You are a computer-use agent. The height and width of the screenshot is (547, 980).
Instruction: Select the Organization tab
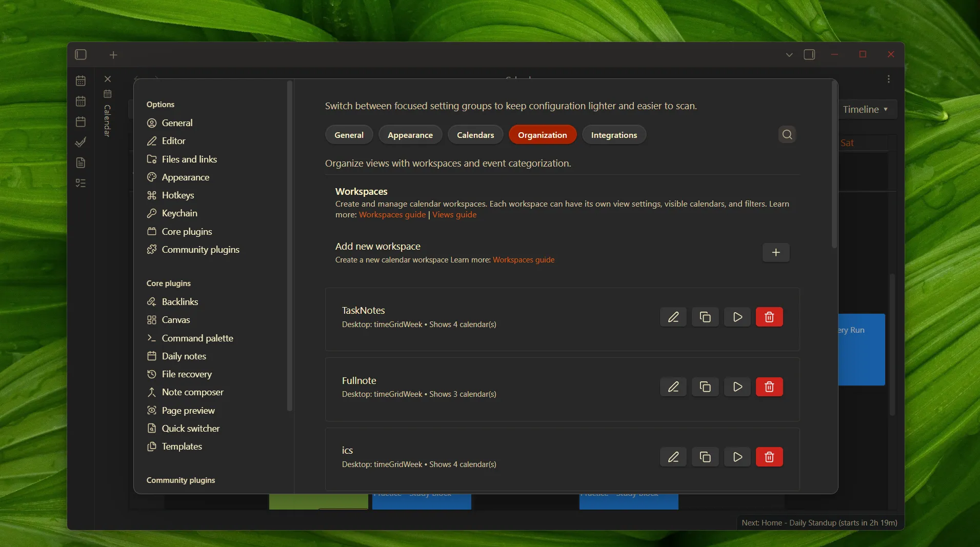coord(543,135)
